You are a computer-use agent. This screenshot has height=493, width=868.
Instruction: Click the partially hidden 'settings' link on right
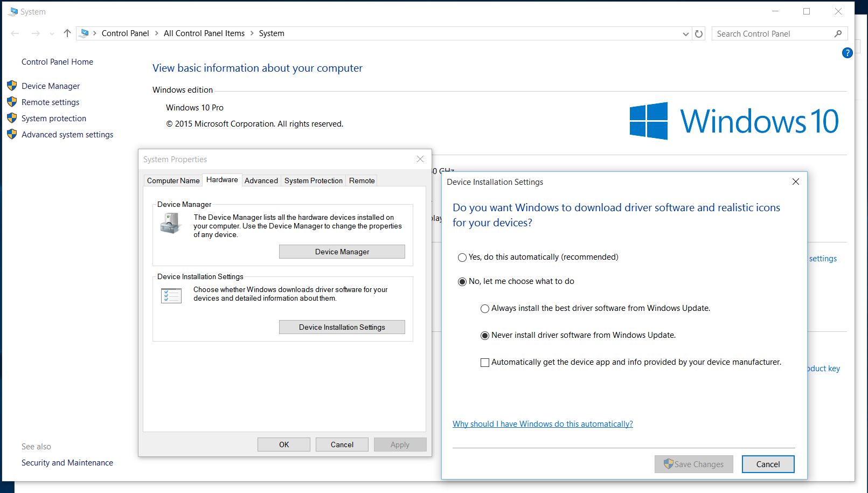[x=823, y=259]
